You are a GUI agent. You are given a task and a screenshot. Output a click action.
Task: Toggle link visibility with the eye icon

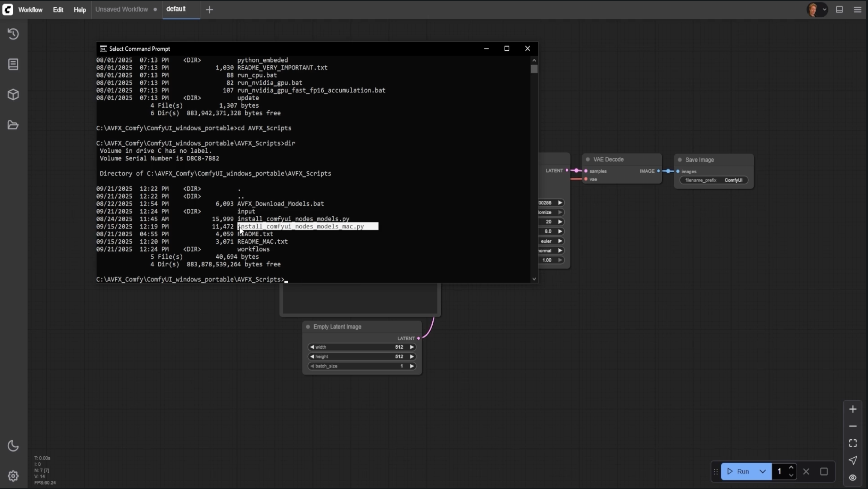click(852, 477)
